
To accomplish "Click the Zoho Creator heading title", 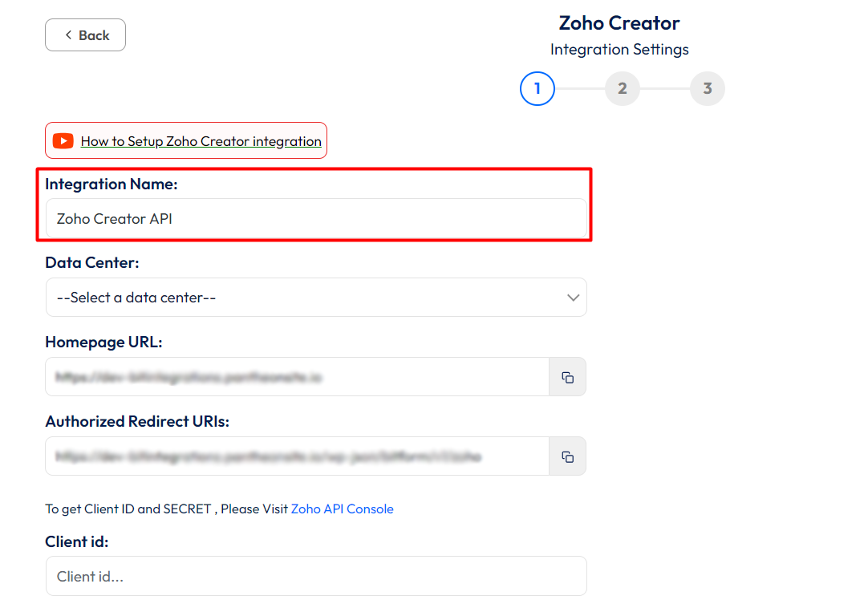I will [619, 23].
